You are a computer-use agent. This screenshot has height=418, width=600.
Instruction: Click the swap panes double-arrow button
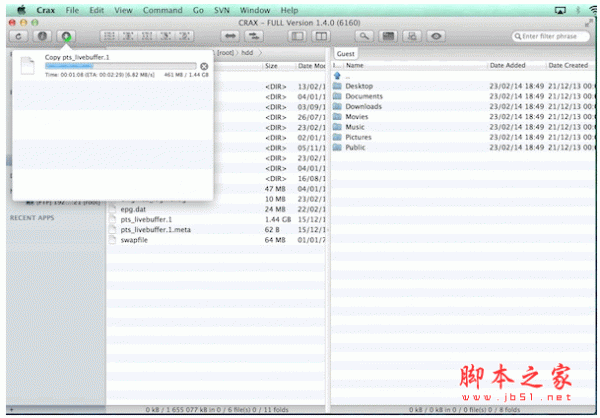click(x=230, y=36)
